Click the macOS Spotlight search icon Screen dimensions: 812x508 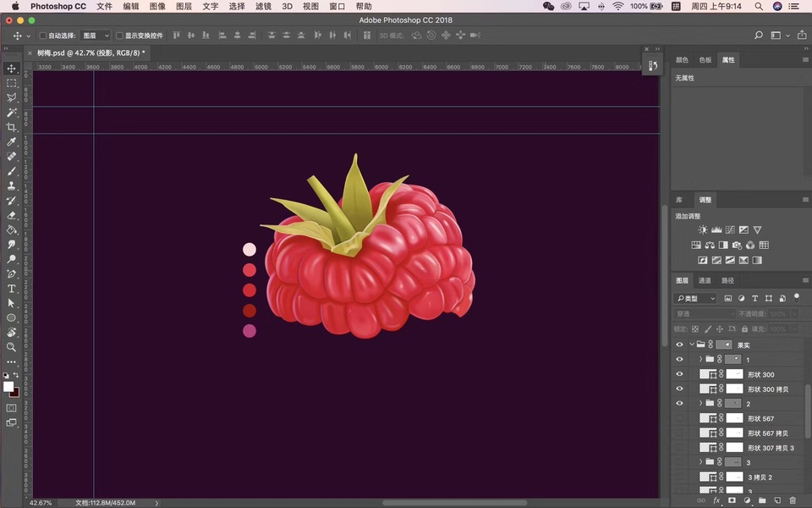[758, 6]
